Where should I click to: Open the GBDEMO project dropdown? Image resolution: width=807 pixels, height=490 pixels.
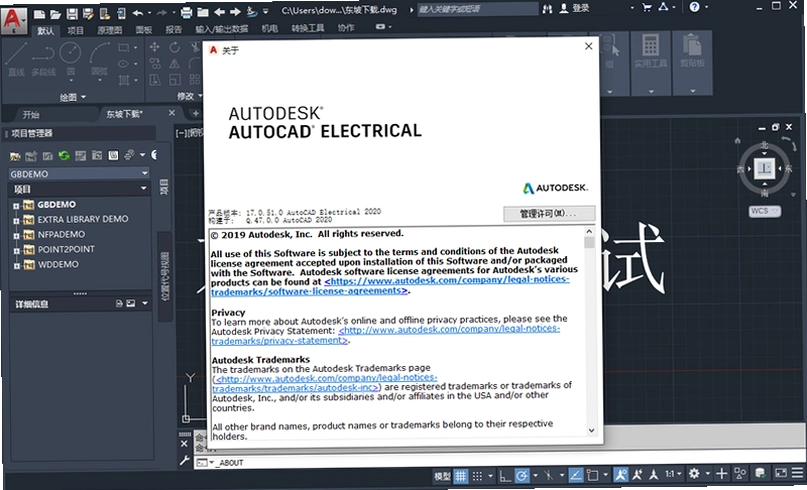(x=145, y=173)
